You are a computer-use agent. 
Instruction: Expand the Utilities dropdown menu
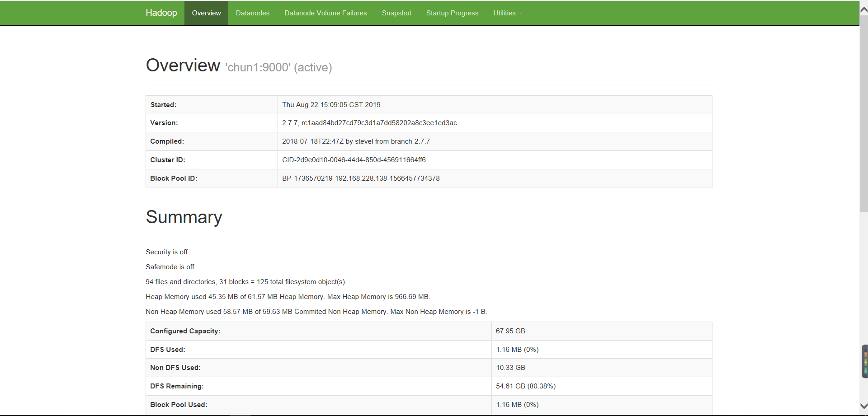click(508, 13)
